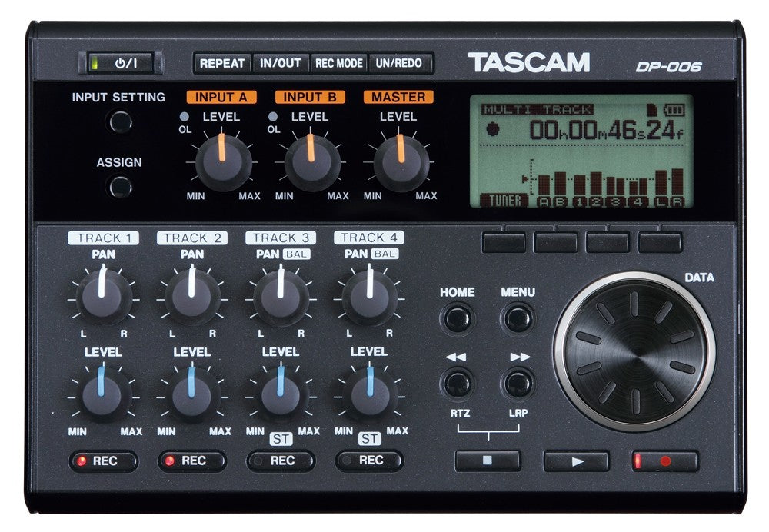This screenshot has width=769, height=532.
Task: Click the orange INPUT B label
Action: click(310, 97)
